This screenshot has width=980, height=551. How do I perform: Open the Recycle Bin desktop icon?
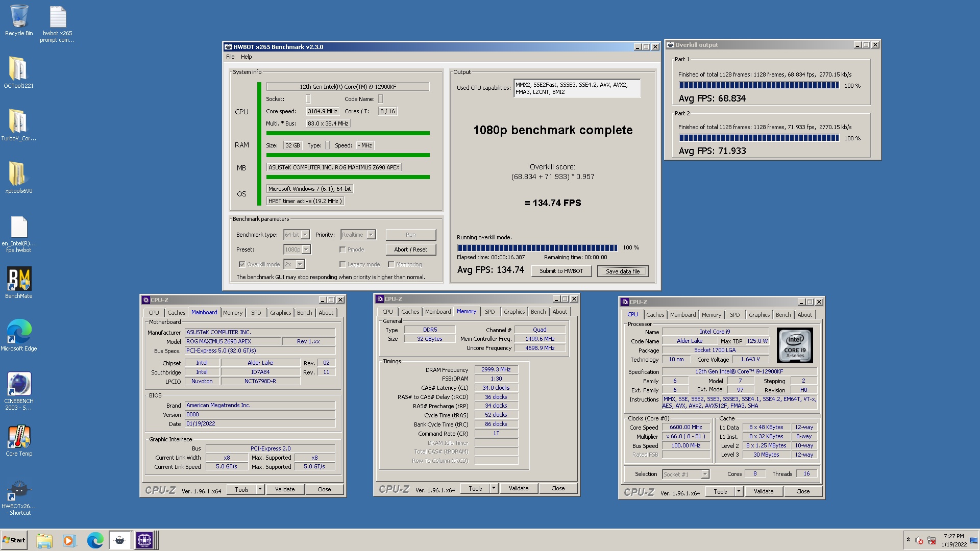[x=19, y=20]
